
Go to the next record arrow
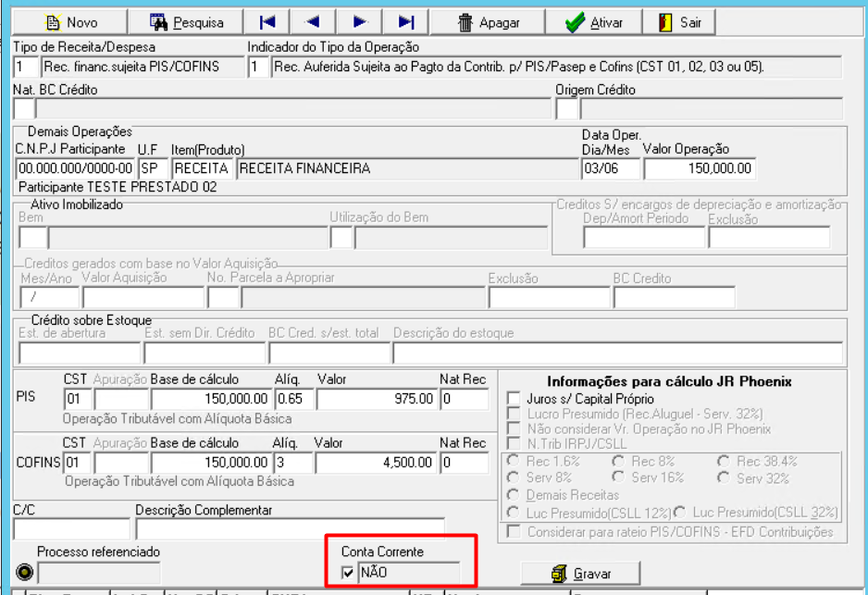(360, 22)
